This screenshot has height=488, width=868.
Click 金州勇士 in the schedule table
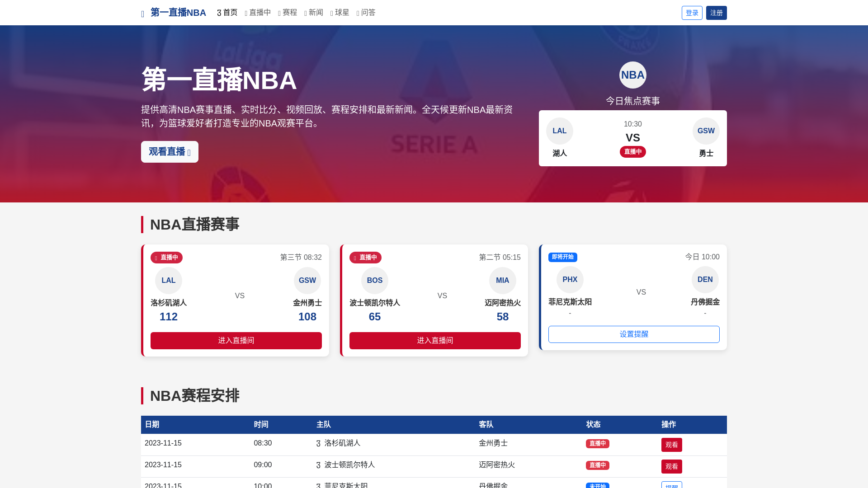[493, 443]
